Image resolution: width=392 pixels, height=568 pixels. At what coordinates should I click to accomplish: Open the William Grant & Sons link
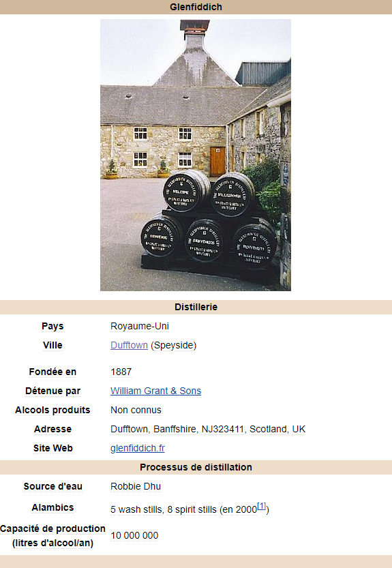pos(156,391)
